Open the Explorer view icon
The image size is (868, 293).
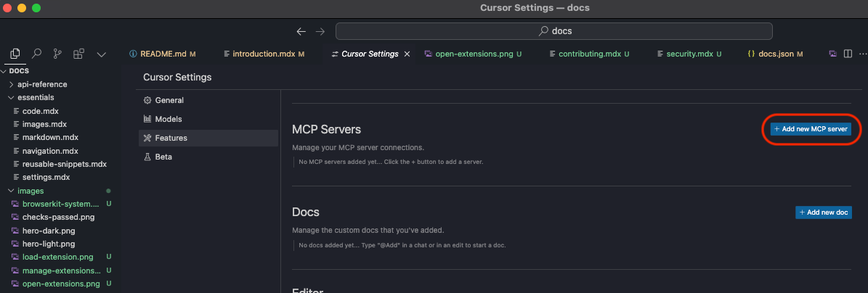coord(15,54)
